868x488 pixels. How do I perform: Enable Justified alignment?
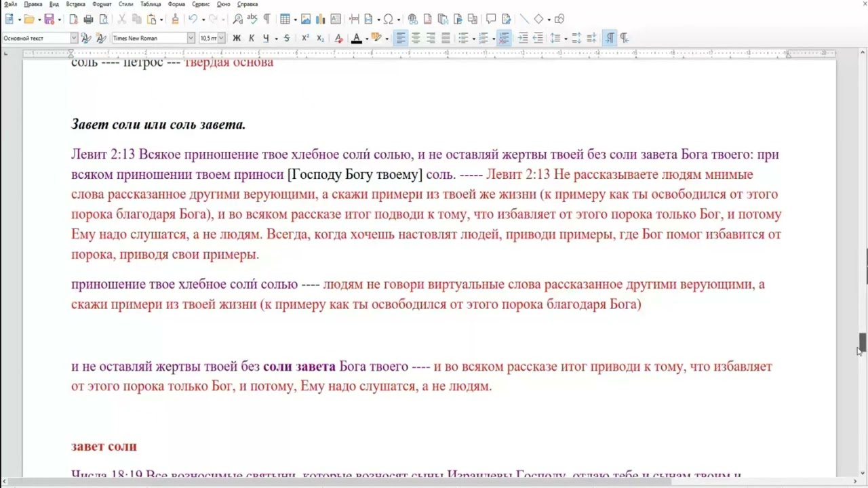(446, 39)
